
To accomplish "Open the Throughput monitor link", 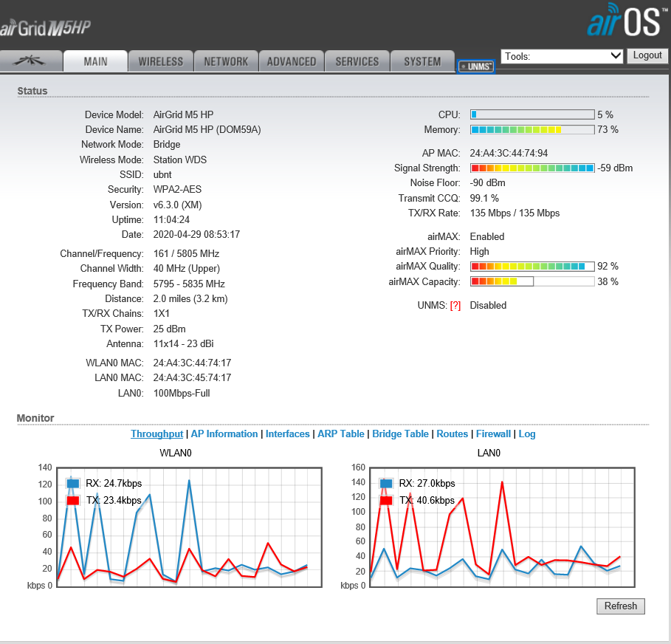I will click(x=157, y=434).
